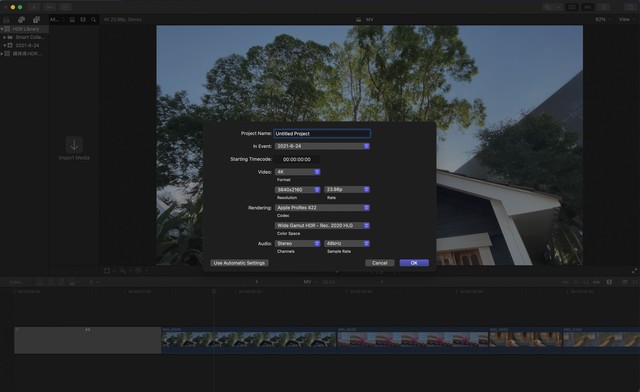This screenshot has height=392, width=640.
Task: Select the first tree footage clip in timeline
Action: 249,340
